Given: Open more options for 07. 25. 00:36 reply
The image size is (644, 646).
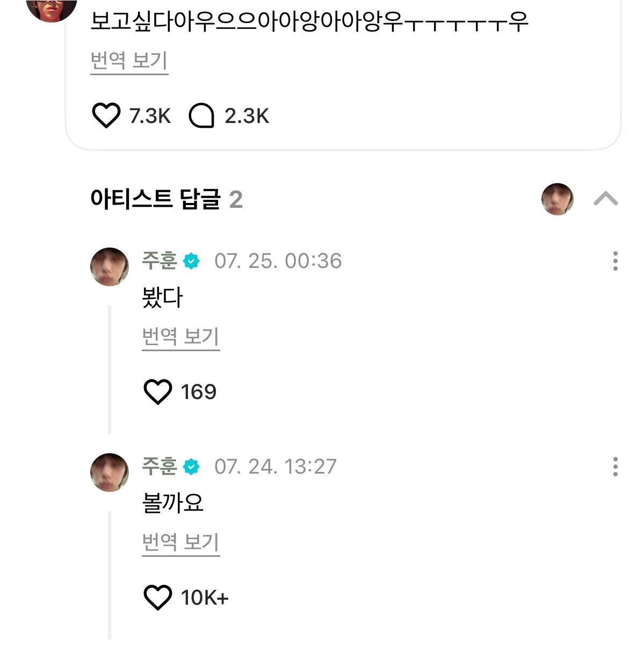Looking at the screenshot, I should point(616,261).
